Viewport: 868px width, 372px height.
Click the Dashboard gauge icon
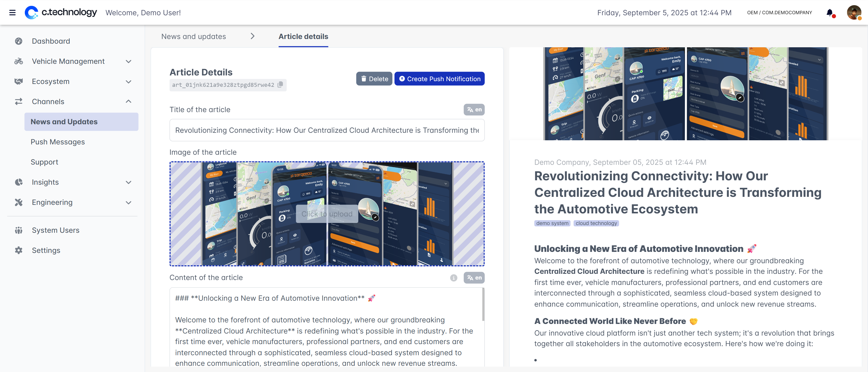point(19,41)
